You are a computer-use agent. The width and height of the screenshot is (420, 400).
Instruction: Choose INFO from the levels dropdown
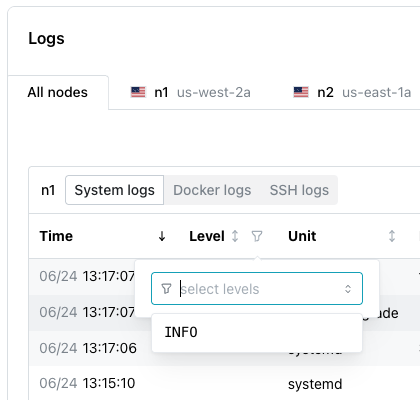[257, 332]
